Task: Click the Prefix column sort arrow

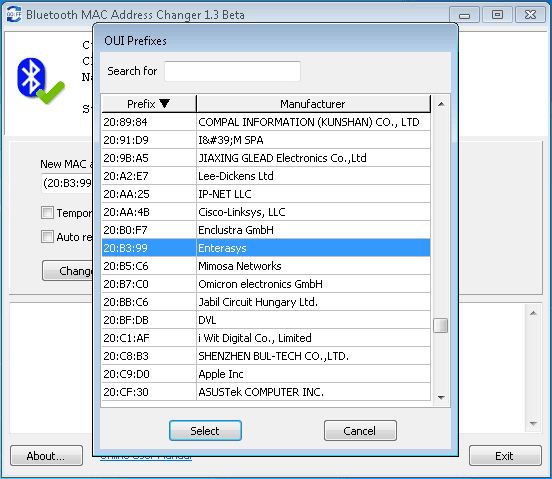Action: click(164, 103)
